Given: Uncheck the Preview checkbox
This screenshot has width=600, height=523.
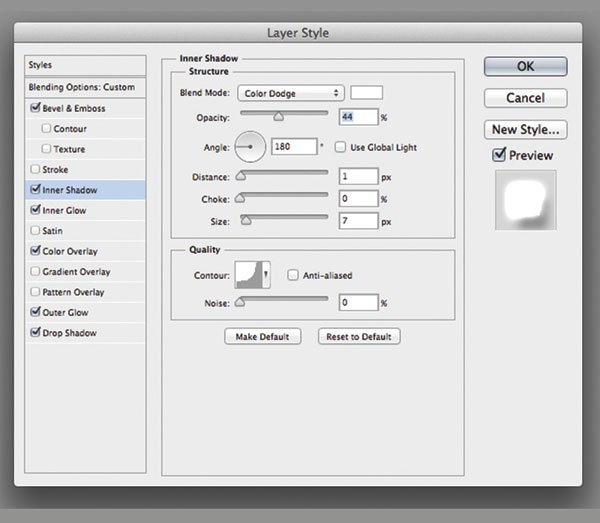Looking at the screenshot, I should [x=499, y=155].
